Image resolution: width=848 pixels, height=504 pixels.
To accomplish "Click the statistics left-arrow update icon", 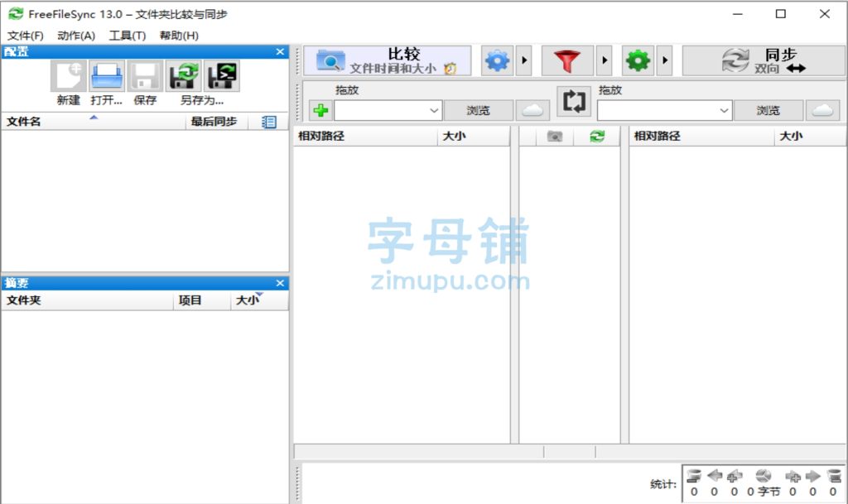I will pyautogui.click(x=715, y=475).
